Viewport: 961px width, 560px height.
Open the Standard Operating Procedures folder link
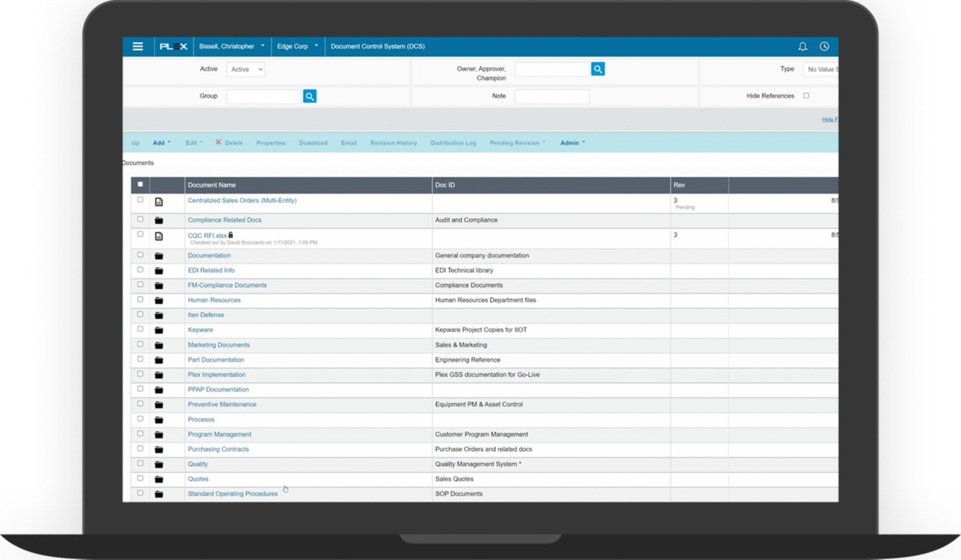point(233,494)
